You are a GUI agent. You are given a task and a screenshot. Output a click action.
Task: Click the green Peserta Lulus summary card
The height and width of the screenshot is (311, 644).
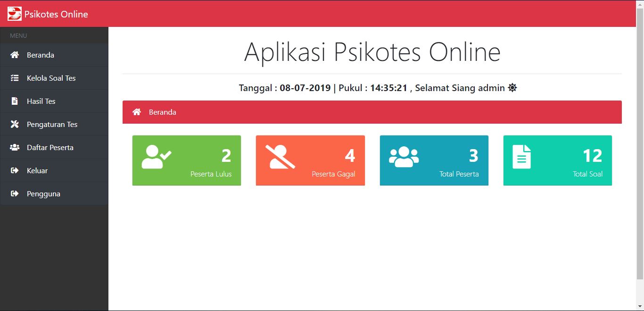[x=186, y=160]
